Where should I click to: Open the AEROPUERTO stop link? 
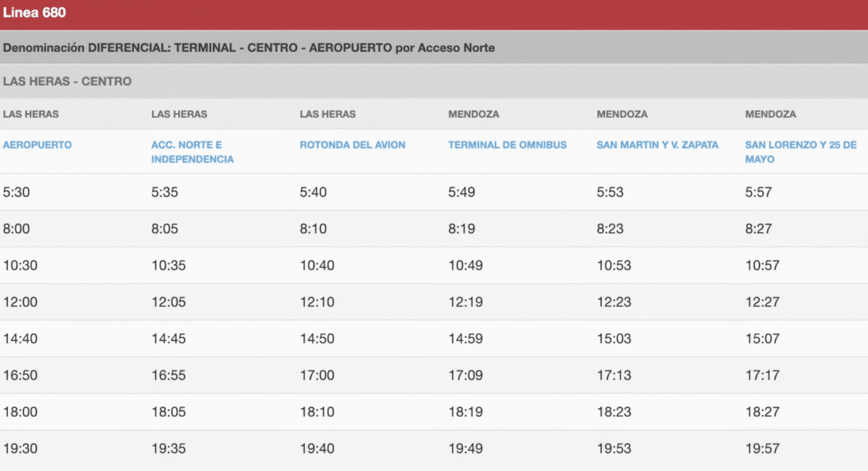(x=37, y=145)
